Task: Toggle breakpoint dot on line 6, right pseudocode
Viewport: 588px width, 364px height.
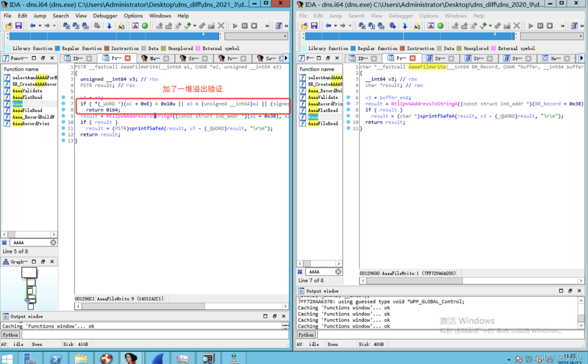Action: tap(348, 97)
